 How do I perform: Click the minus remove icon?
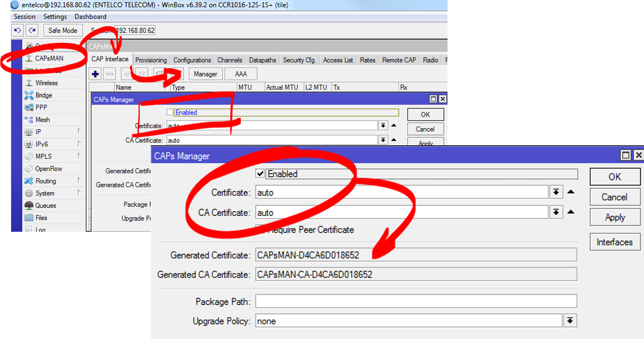click(109, 74)
